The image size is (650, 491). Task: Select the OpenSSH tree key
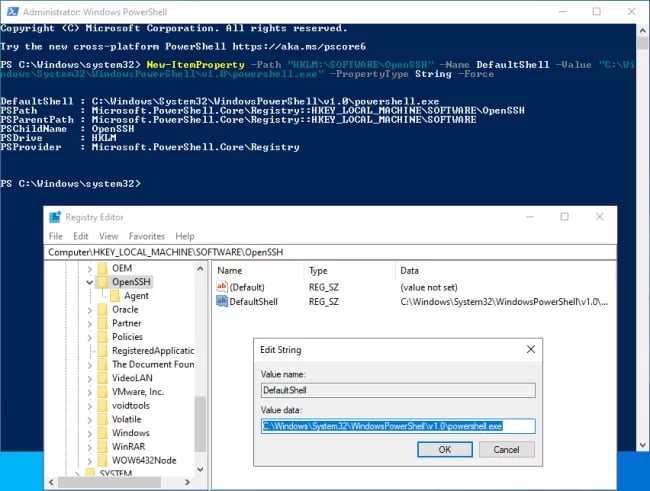pyautogui.click(x=131, y=282)
